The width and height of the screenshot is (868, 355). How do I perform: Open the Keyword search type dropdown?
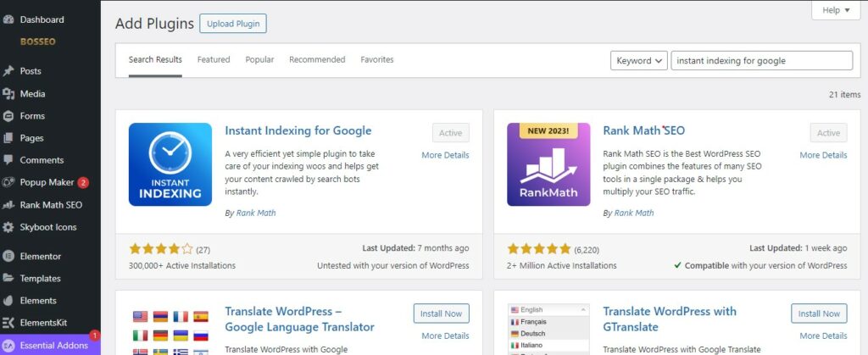pyautogui.click(x=638, y=61)
